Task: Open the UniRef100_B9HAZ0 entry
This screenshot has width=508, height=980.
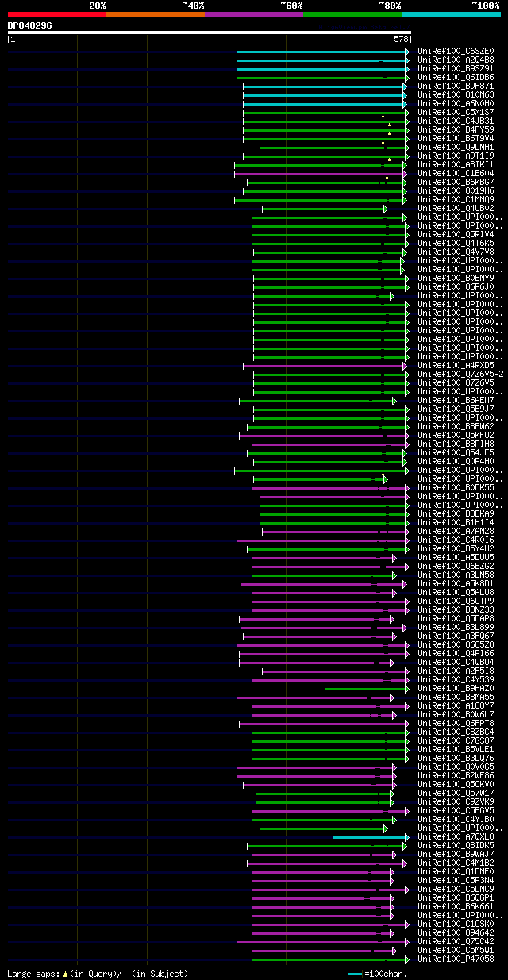Action: click(x=456, y=689)
